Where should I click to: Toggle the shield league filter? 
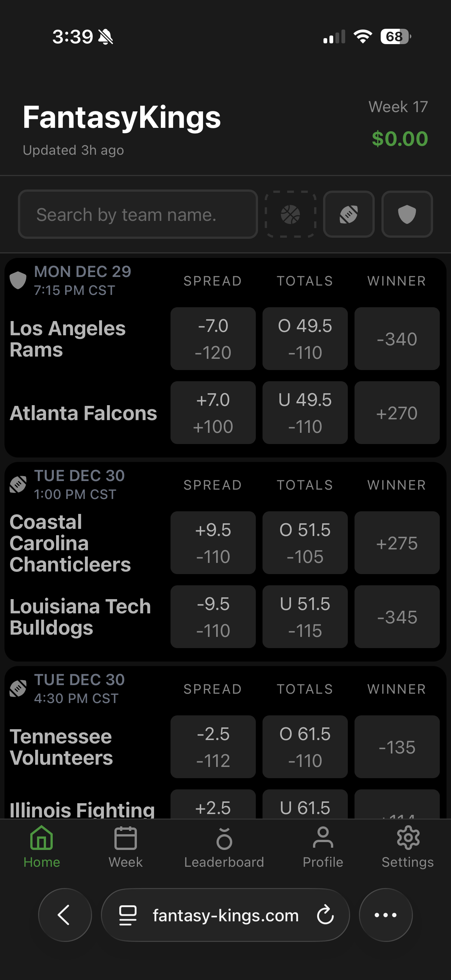click(407, 214)
